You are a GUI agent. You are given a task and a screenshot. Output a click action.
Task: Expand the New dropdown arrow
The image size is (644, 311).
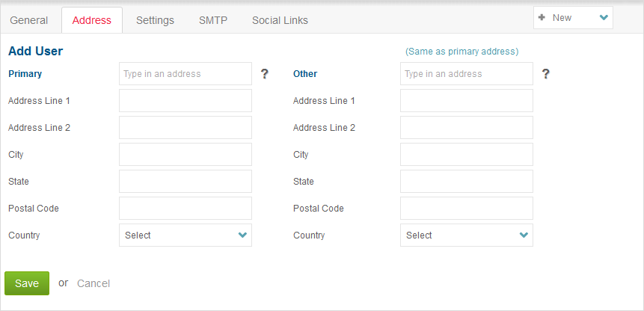pos(604,18)
